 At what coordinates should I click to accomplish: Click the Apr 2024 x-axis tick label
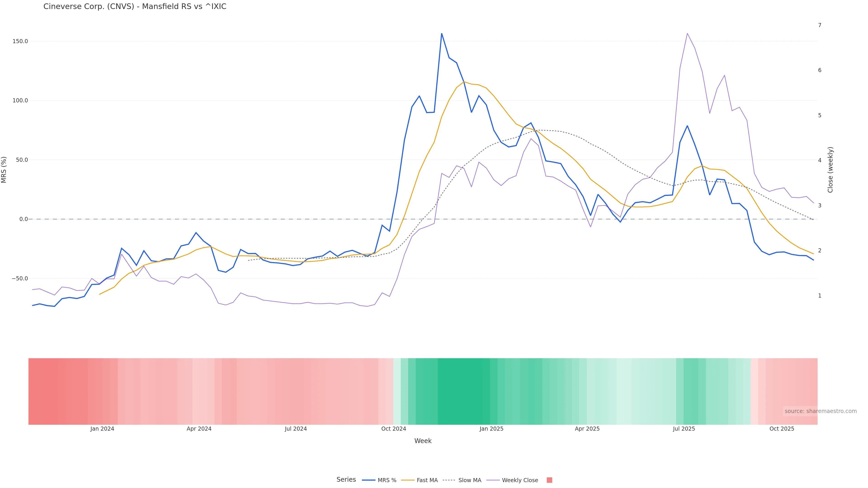tap(199, 429)
